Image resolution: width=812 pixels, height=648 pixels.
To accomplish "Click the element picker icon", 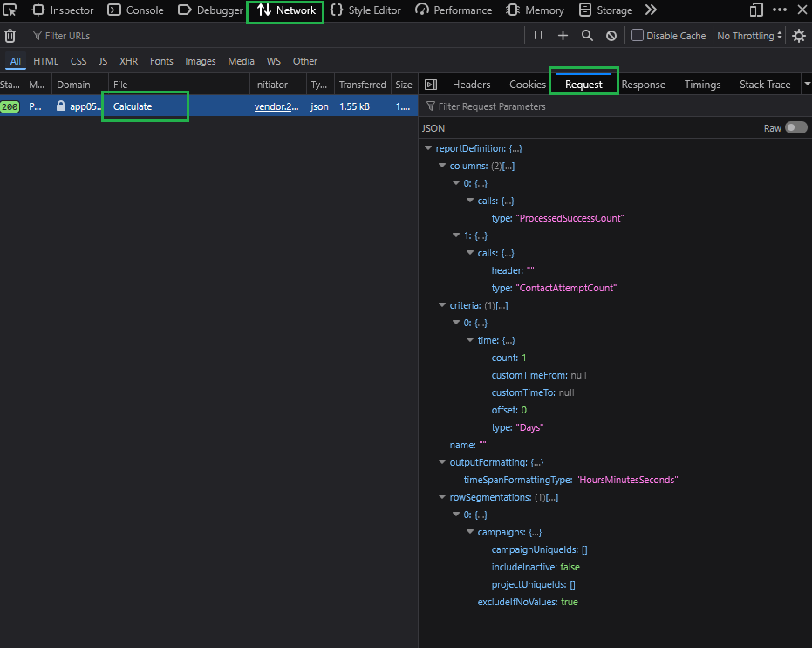I will 11,10.
